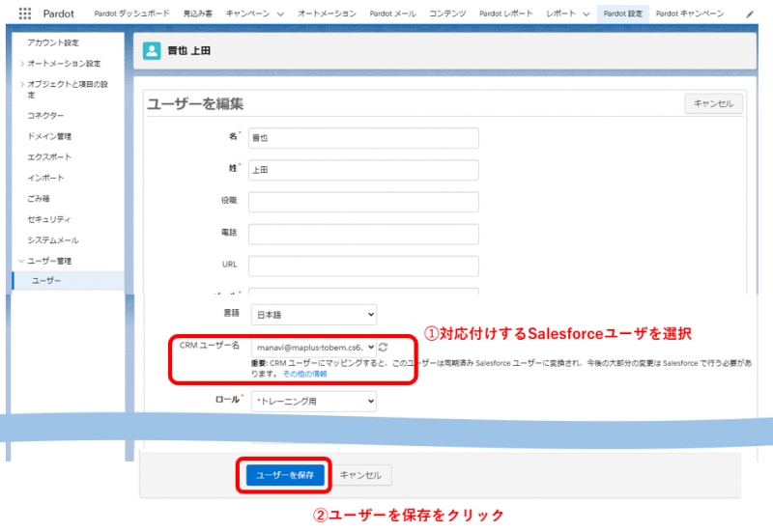This screenshot has height=532, width=773.
Task: Open the コンテンツ tab
Action: (x=447, y=14)
